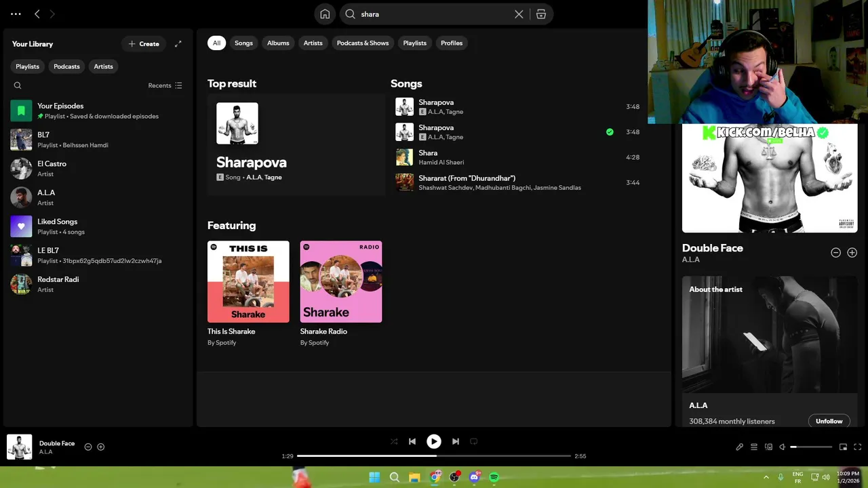Switch to the Profiles search filter
The width and height of the screenshot is (868, 488).
(452, 43)
